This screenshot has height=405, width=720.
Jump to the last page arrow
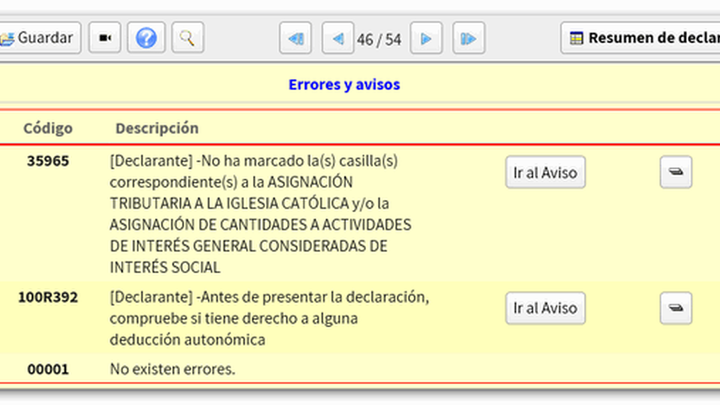[x=468, y=38]
